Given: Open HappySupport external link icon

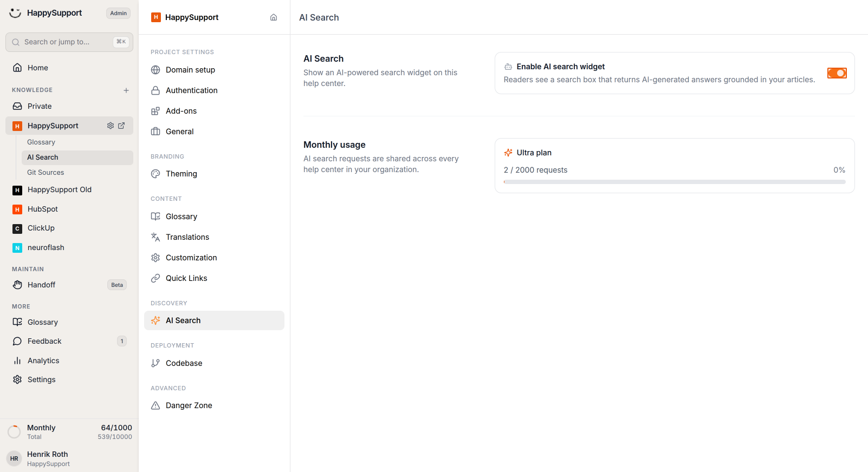Looking at the screenshot, I should click(121, 126).
